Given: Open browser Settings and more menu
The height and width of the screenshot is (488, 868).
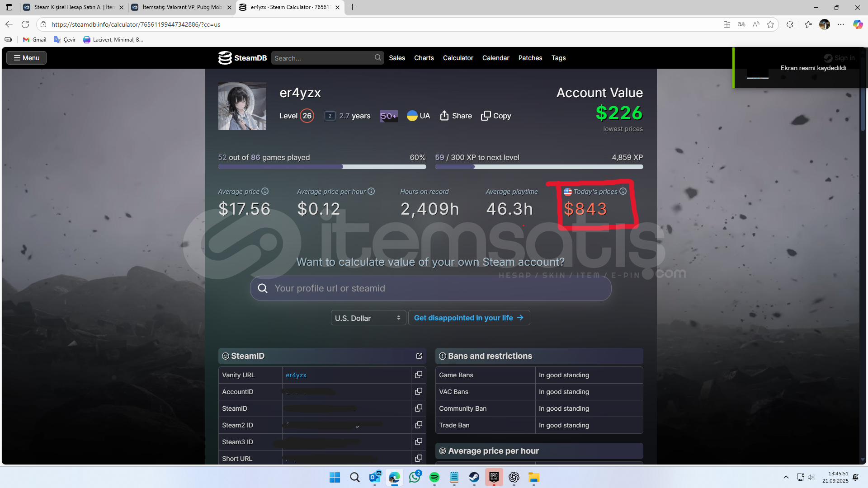Looking at the screenshot, I should point(841,24).
